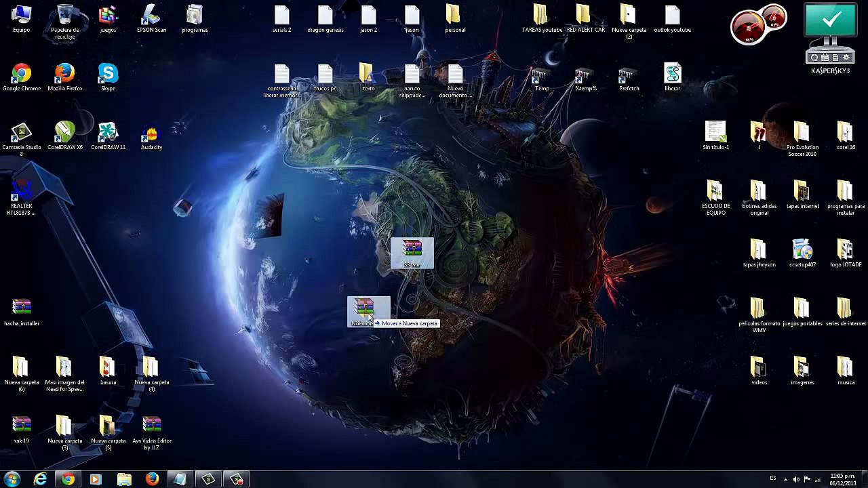The width and height of the screenshot is (868, 488).
Task: Select the basura folder
Action: [108, 371]
